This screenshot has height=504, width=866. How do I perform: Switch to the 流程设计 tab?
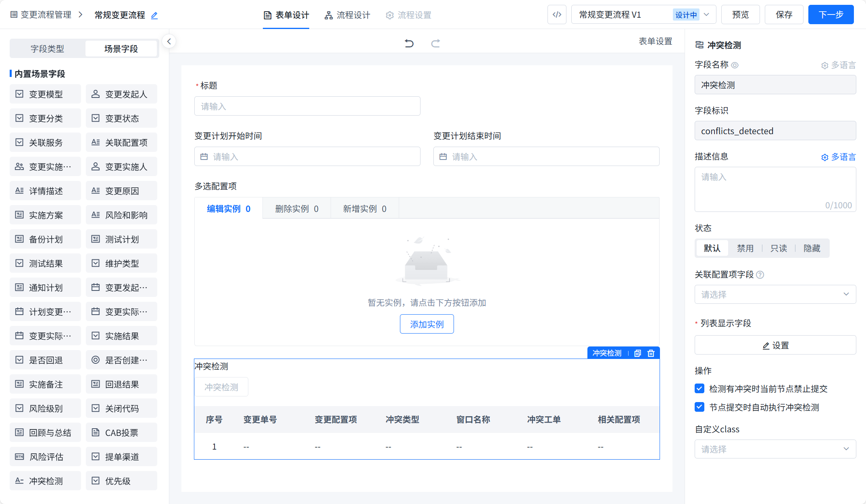point(348,15)
